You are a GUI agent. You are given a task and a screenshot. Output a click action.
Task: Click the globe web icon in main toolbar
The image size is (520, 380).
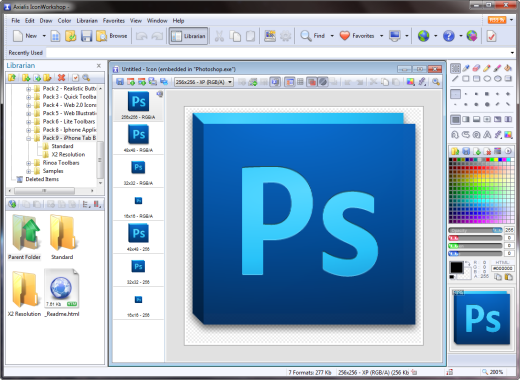pyautogui.click(x=423, y=36)
